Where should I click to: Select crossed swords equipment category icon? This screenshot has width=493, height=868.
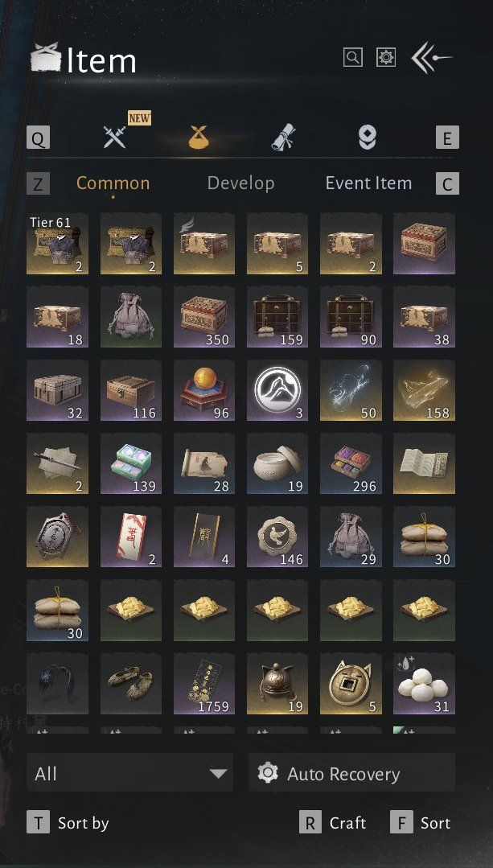[x=115, y=137]
